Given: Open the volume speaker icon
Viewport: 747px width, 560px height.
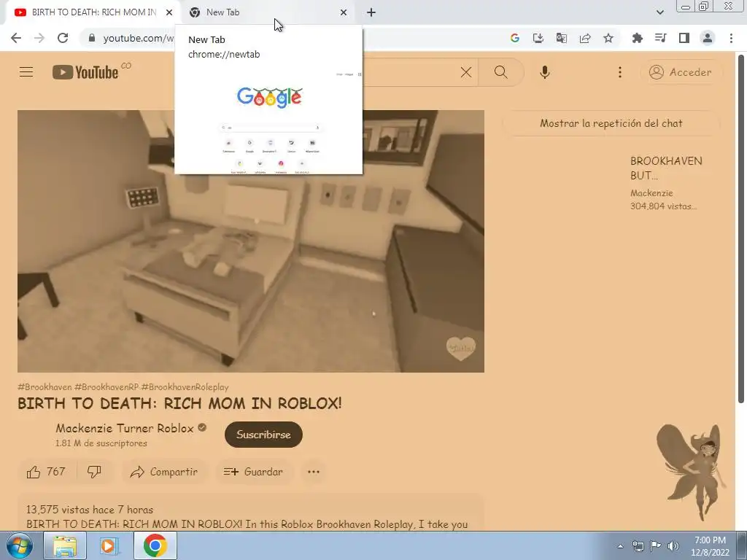Looking at the screenshot, I should (x=673, y=546).
